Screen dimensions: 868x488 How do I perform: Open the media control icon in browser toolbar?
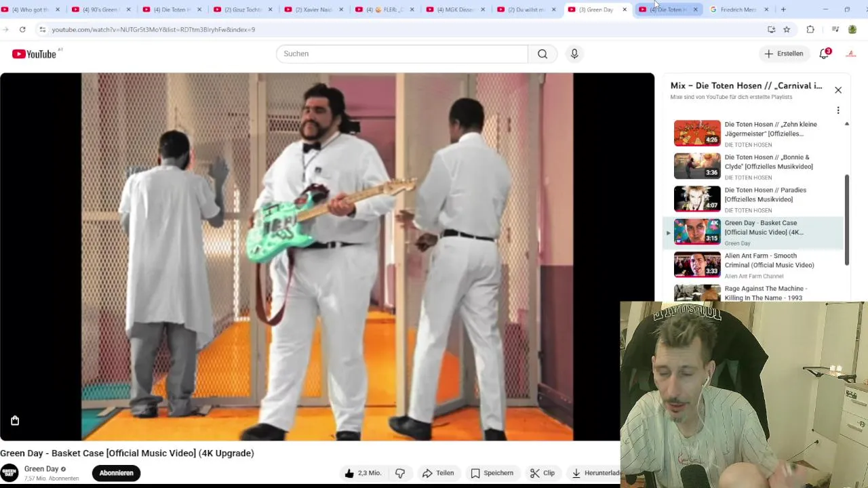[835, 30]
